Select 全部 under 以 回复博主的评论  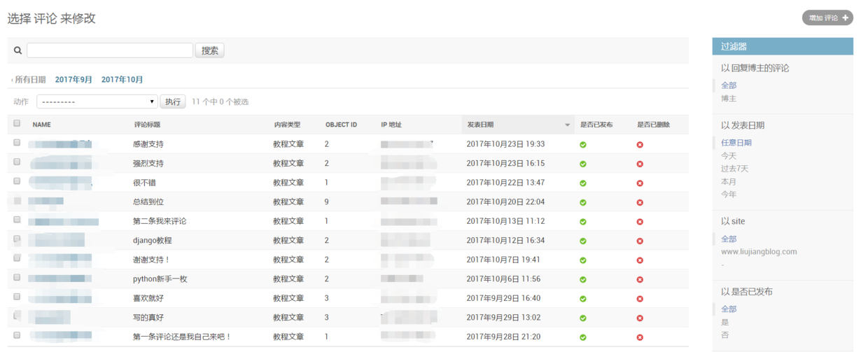click(729, 85)
